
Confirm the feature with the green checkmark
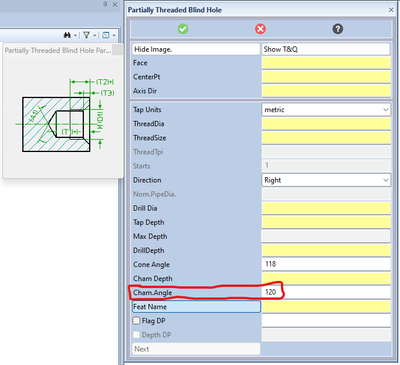tap(183, 29)
